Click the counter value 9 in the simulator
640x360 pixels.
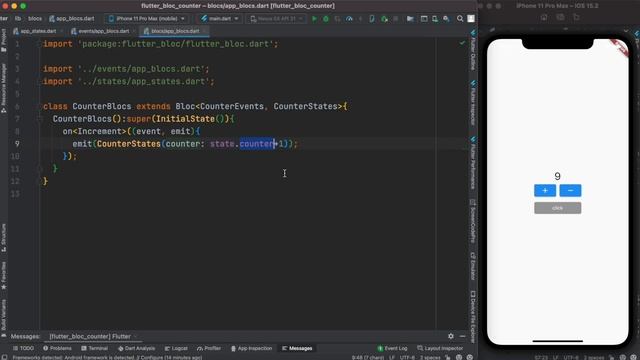pos(558,176)
